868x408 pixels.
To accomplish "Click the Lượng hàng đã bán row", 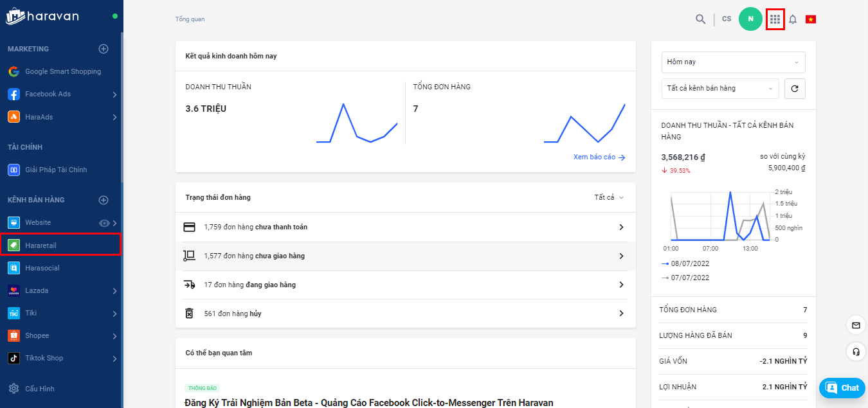I will tap(733, 335).
